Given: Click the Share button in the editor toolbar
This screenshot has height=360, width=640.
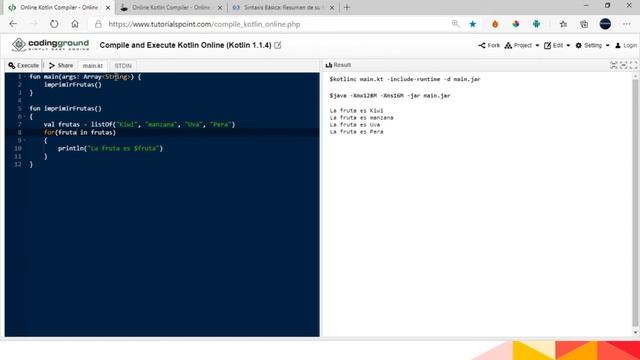Looking at the screenshot, I should click(61, 65).
